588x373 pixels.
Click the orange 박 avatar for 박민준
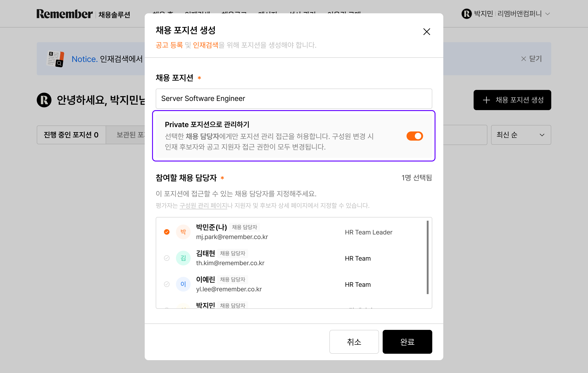coord(183,232)
